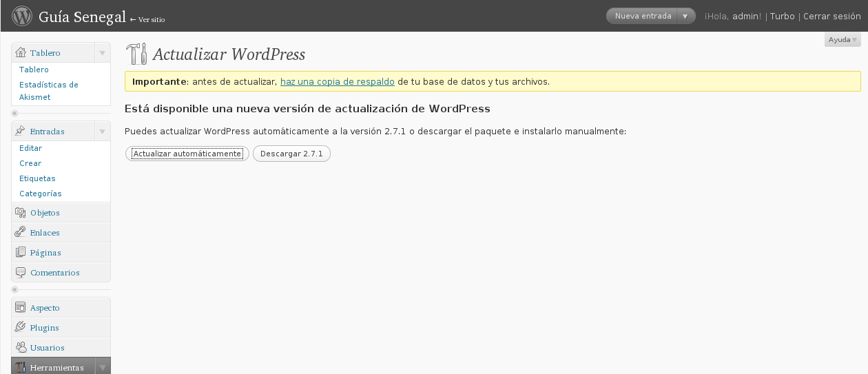
Task: Open Etiquetas under Entradas
Action: click(37, 178)
